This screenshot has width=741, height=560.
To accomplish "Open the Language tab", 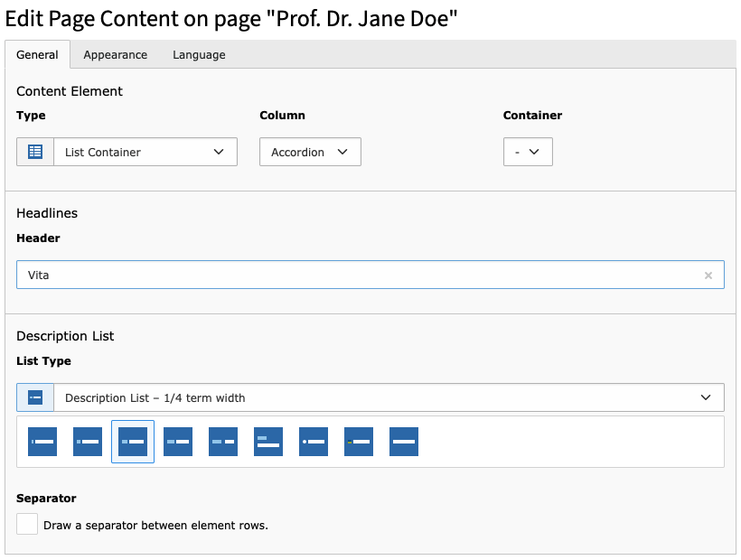I will pos(199,55).
